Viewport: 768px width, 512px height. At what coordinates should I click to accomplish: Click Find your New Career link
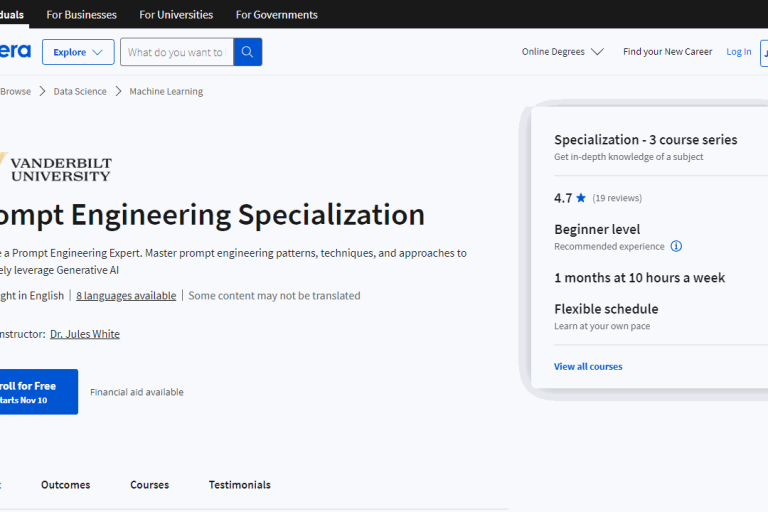667,51
